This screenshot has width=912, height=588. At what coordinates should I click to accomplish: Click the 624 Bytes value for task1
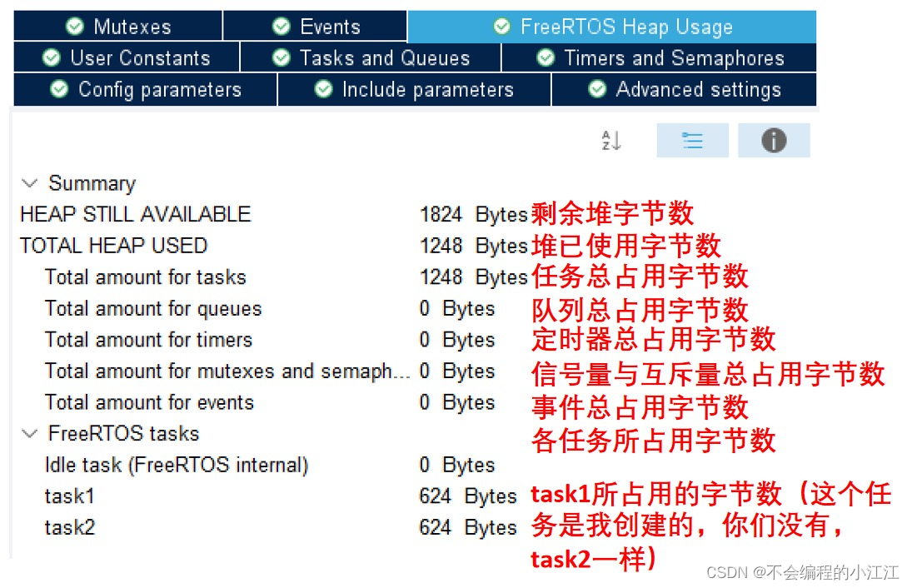tap(468, 496)
